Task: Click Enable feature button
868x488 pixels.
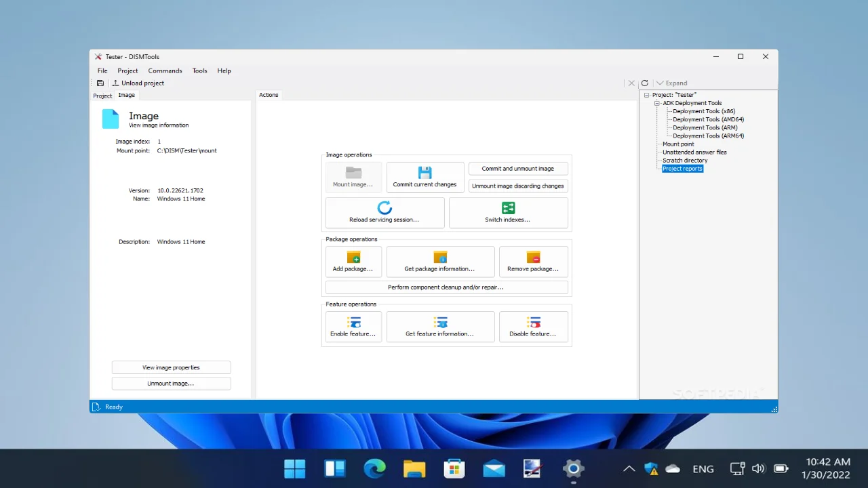Action: tap(353, 327)
